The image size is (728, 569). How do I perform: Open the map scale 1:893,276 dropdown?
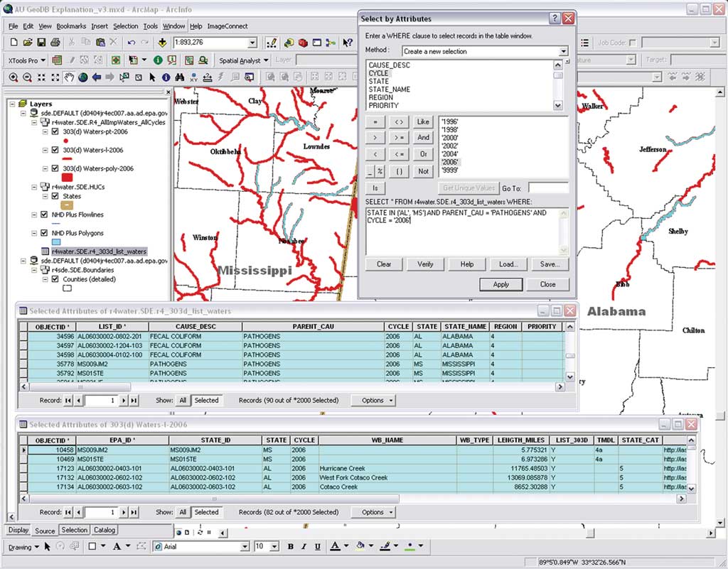click(252, 43)
